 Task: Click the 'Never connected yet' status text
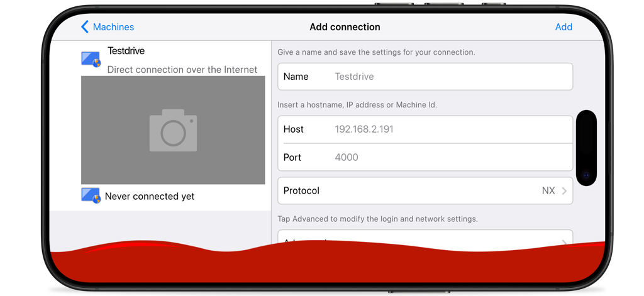[x=150, y=196]
